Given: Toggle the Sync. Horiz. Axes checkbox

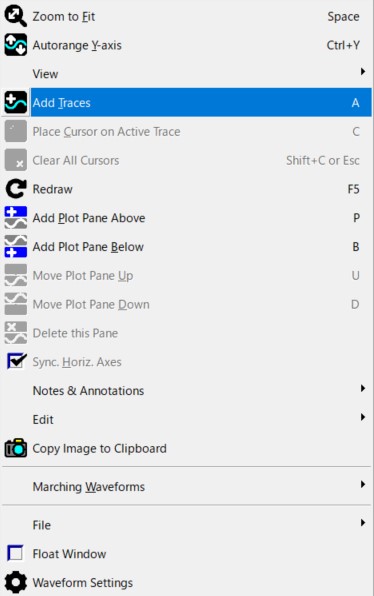Looking at the screenshot, I should (16, 361).
